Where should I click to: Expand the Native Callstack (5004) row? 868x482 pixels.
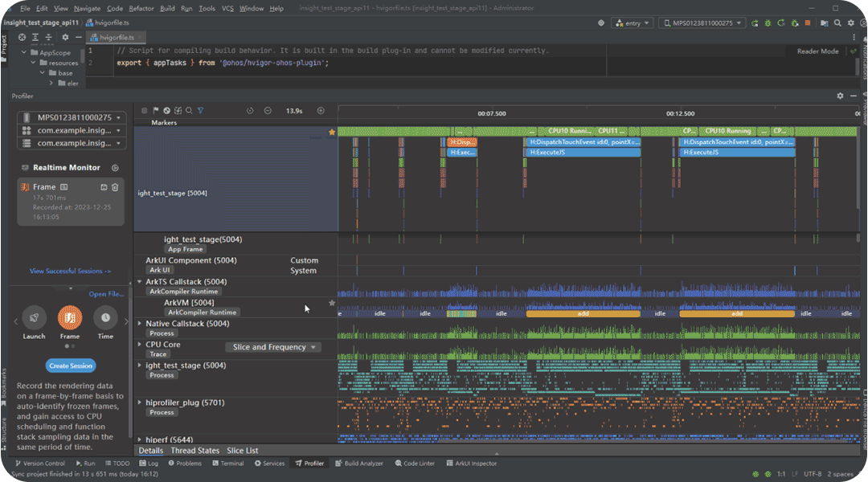coord(140,324)
